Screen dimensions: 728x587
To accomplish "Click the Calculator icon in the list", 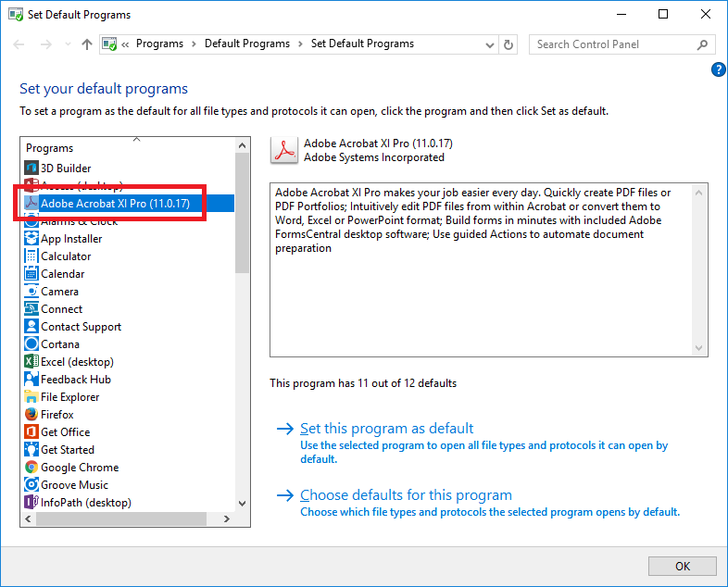I will [31, 256].
